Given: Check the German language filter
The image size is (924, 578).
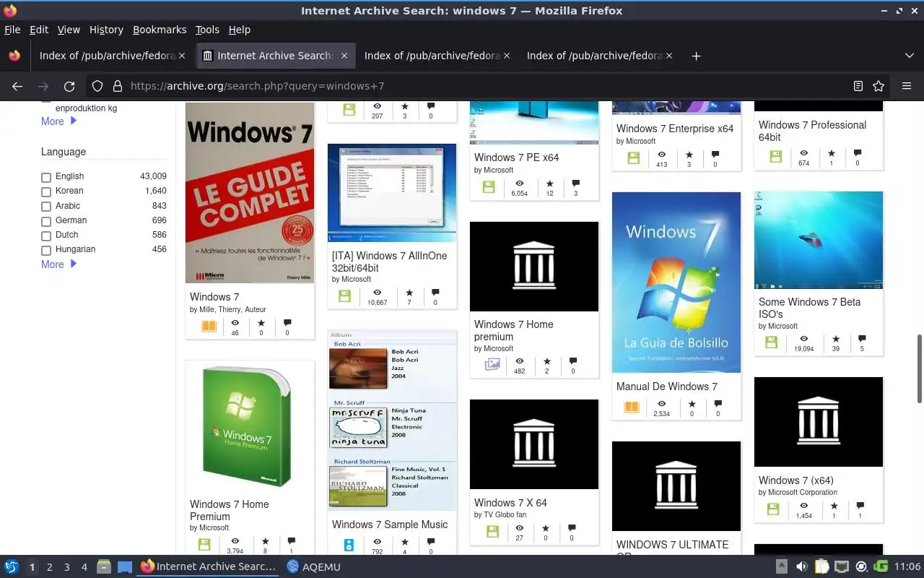Looking at the screenshot, I should (46, 221).
